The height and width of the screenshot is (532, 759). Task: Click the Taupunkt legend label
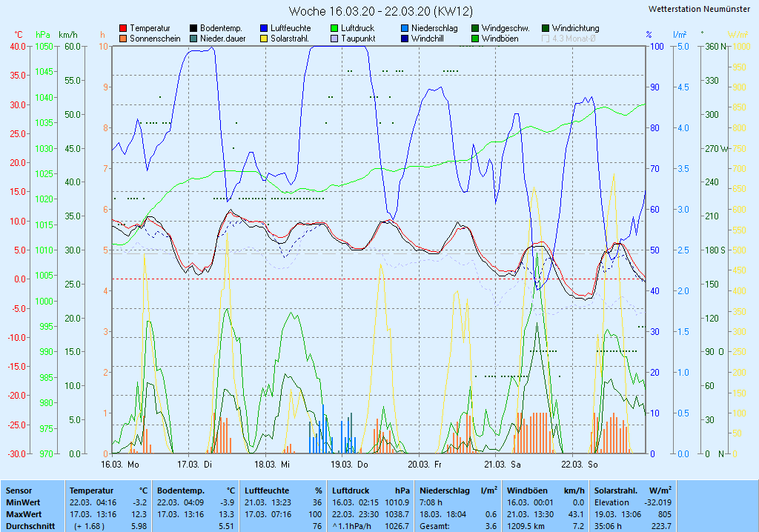click(x=358, y=39)
